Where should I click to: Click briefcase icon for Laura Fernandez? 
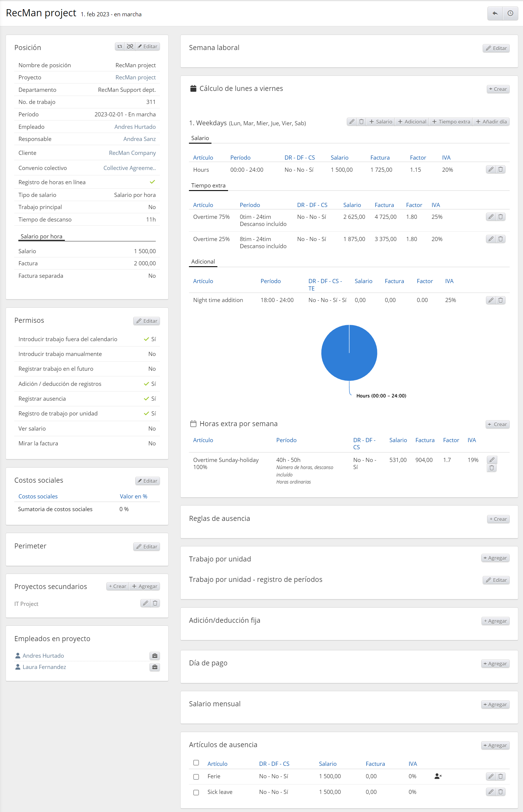pyautogui.click(x=155, y=667)
